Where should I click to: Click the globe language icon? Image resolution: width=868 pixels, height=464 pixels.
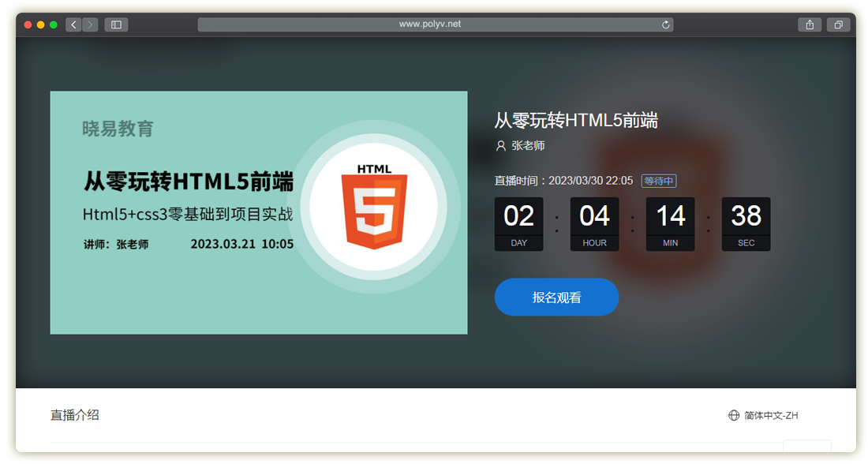click(734, 415)
